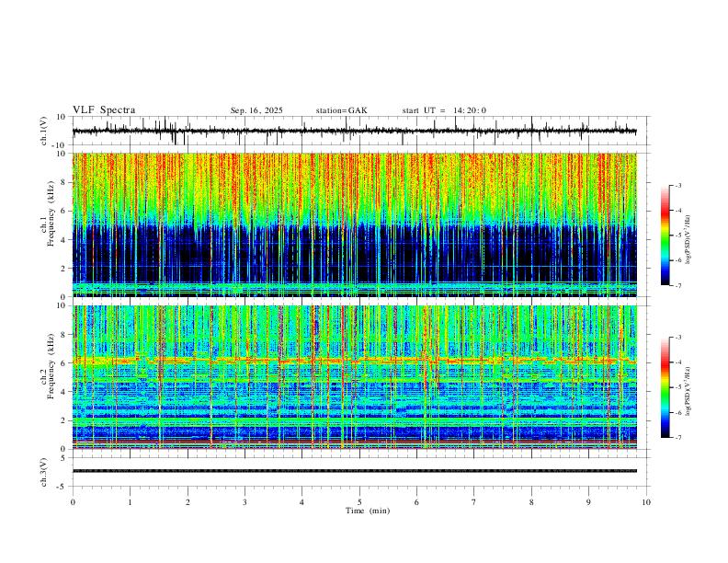This screenshot has height=563, width=728.
Task: Click the time axis end label "10"
Action: (x=646, y=502)
